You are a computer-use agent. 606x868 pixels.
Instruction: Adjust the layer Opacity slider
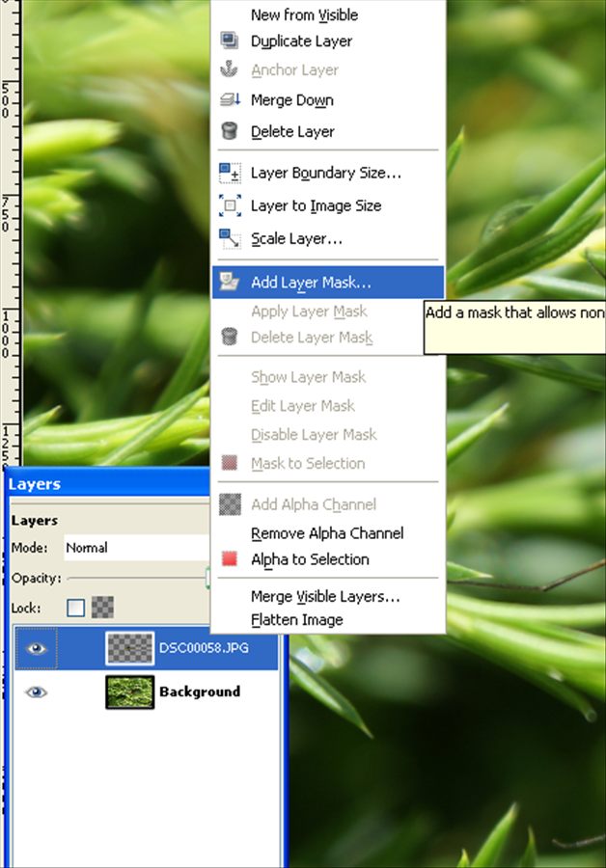point(138,578)
